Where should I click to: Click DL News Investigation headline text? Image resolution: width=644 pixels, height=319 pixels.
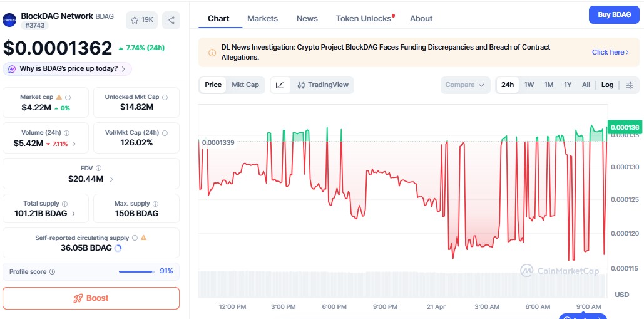(x=386, y=52)
